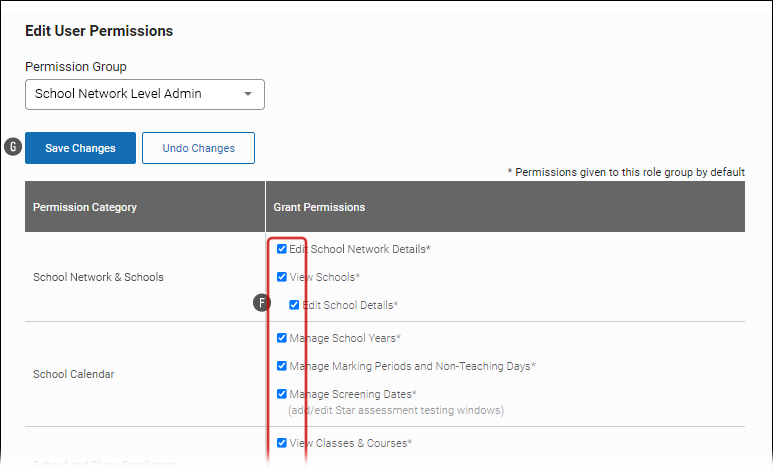Uncheck Manage School Years permission

(281, 338)
